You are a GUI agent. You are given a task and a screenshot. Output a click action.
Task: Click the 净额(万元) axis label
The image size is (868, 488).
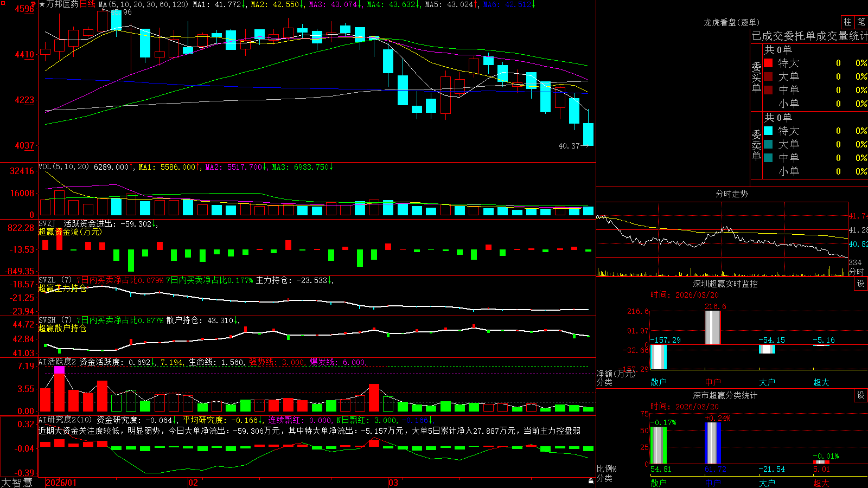click(616, 374)
